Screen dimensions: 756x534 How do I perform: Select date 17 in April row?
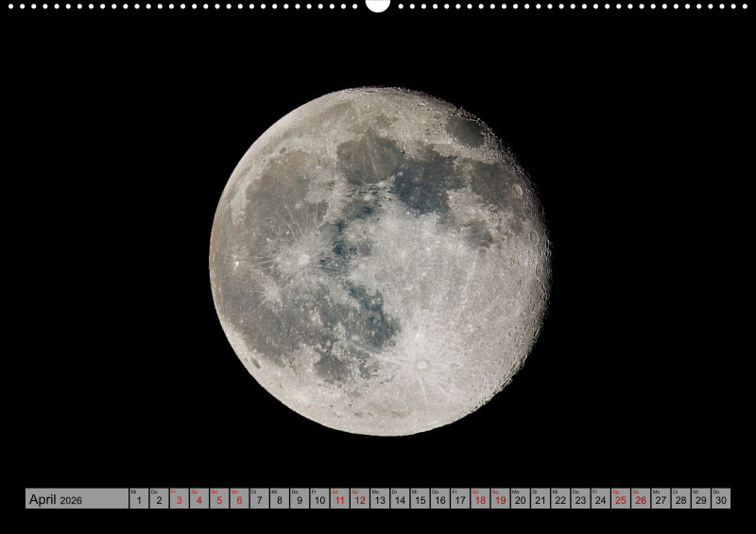click(459, 499)
